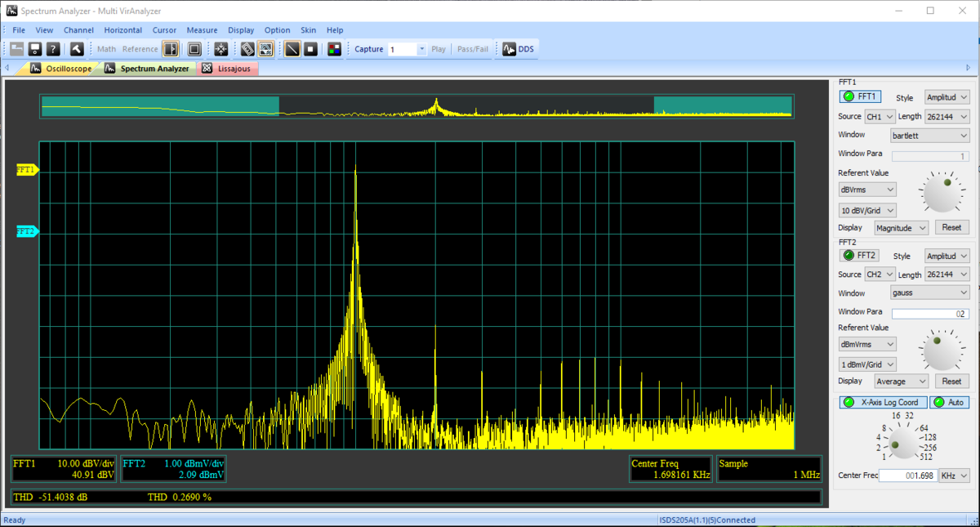Open the Skin menu
The width and height of the screenshot is (980, 527).
point(309,30)
